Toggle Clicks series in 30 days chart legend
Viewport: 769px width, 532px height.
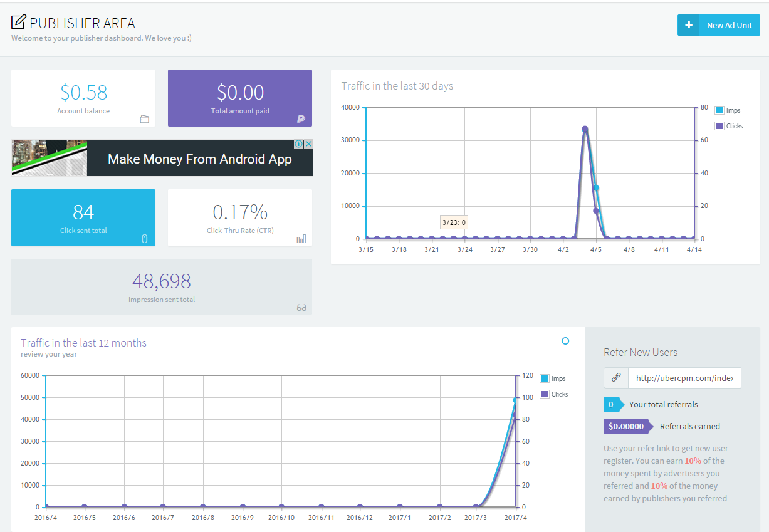[x=728, y=126]
